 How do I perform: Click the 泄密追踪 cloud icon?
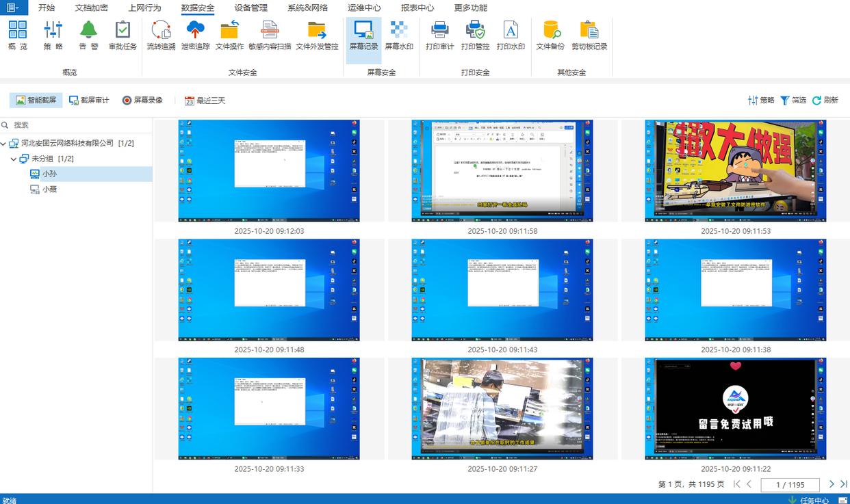click(x=196, y=31)
